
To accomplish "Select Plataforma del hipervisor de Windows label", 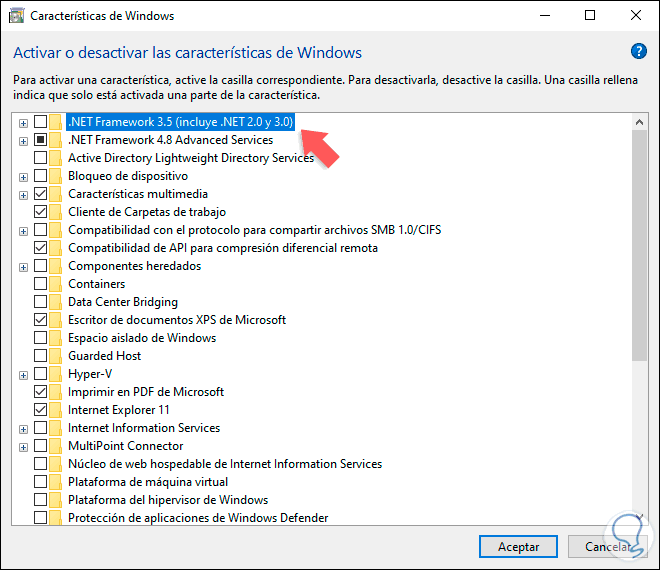I will point(168,500).
